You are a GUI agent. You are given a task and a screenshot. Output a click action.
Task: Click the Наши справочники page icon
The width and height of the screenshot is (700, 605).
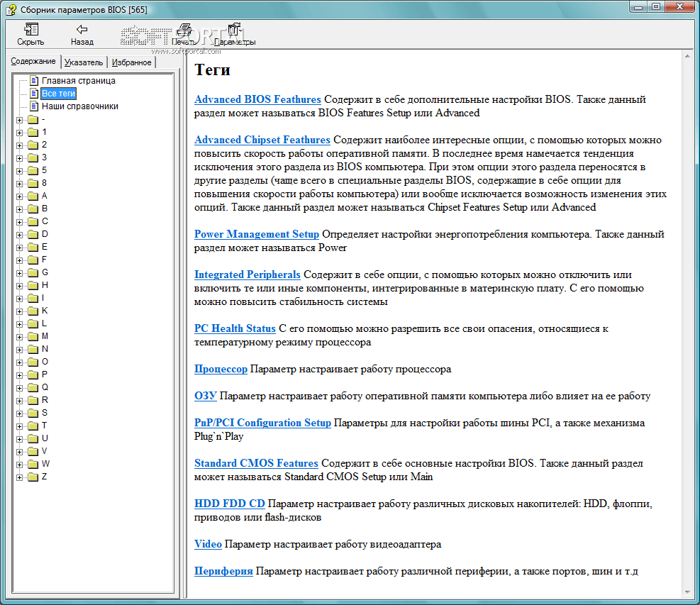click(x=34, y=106)
